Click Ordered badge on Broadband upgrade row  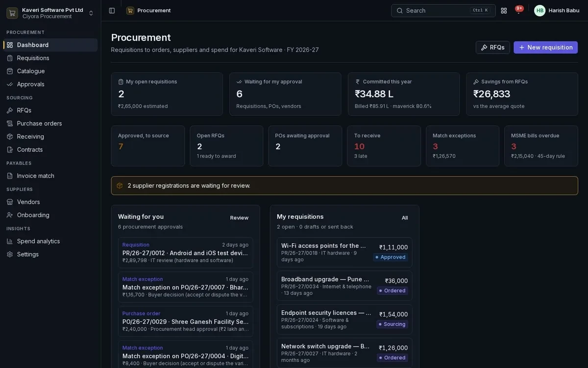click(392, 290)
